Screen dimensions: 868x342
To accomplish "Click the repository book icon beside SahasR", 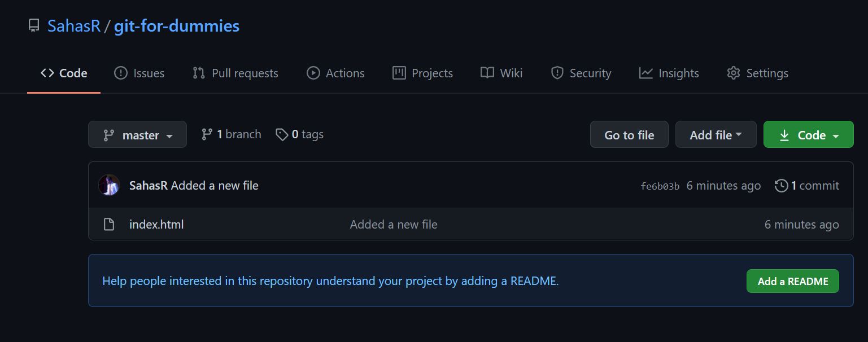I will pos(34,26).
